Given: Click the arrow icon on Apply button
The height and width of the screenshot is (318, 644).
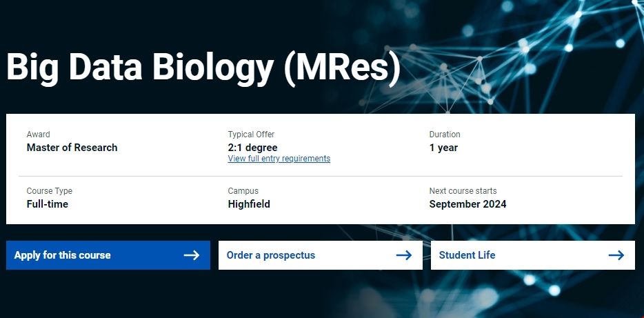Looking at the screenshot, I should coord(192,255).
